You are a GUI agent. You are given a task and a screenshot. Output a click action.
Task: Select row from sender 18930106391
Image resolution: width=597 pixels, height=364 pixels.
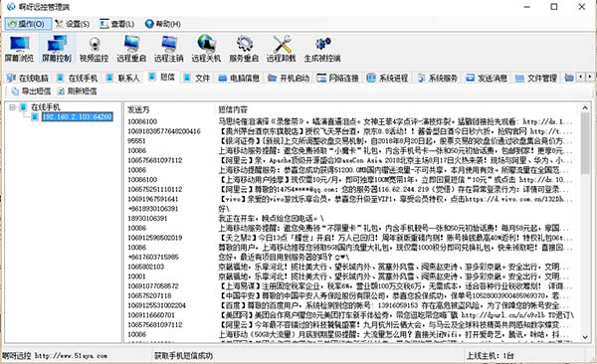349,219
